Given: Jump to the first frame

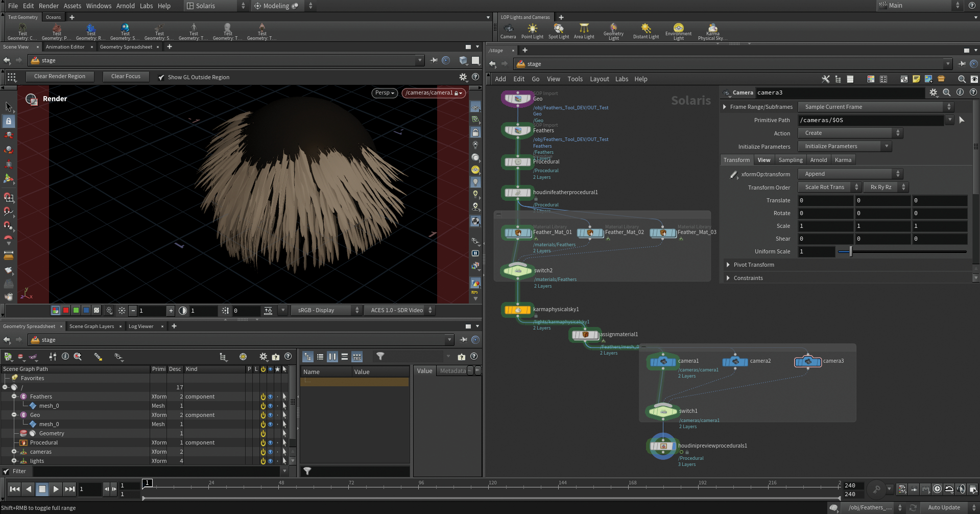Looking at the screenshot, I should click(x=15, y=489).
